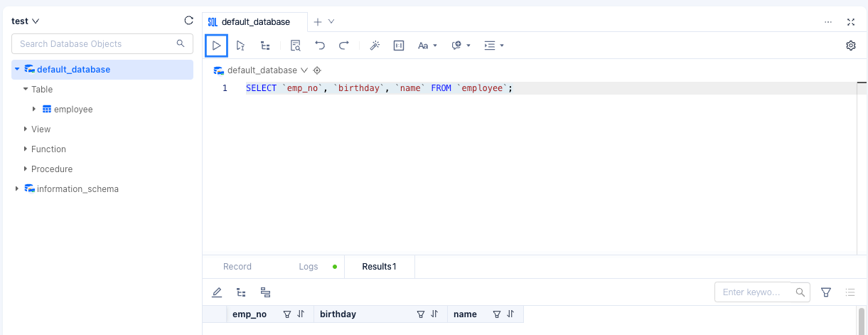
Task: Toggle fullscreen editor expand icon
Action: click(x=851, y=22)
